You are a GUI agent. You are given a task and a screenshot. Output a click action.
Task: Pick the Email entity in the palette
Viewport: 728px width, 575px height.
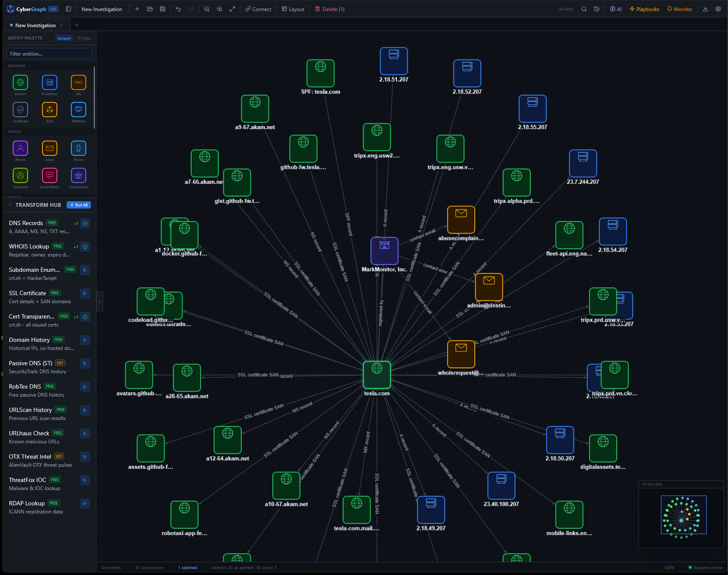50,151
